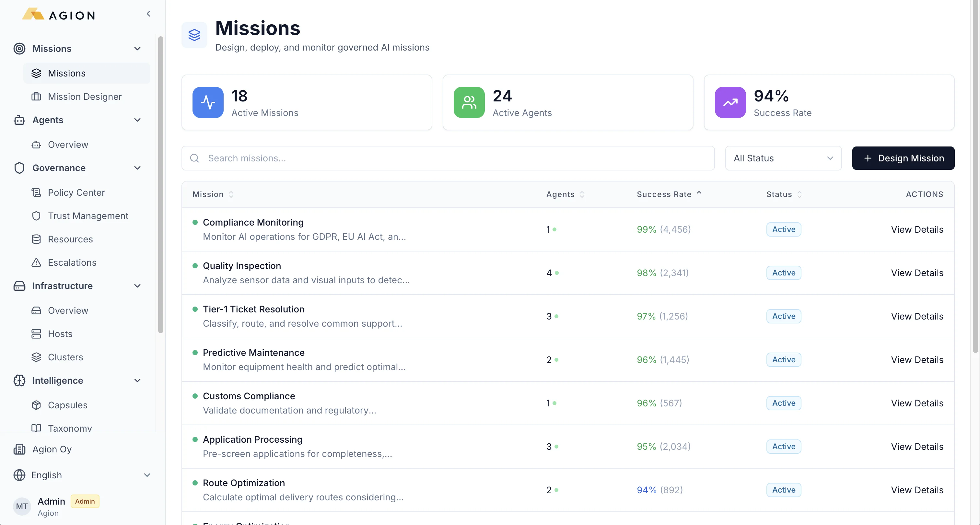Viewport: 980px width, 525px height.
Task: Click the Design Mission button
Action: (x=903, y=158)
